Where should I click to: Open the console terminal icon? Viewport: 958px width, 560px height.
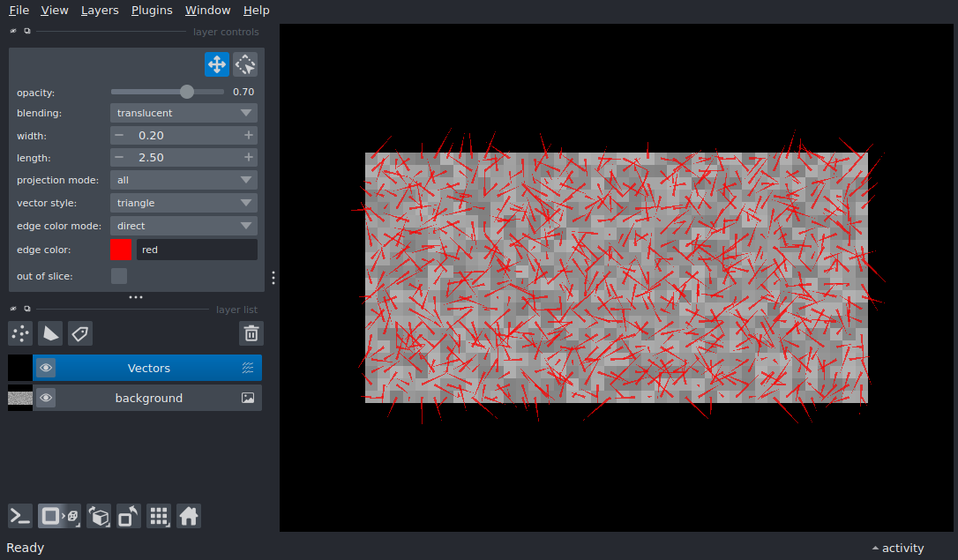20,516
